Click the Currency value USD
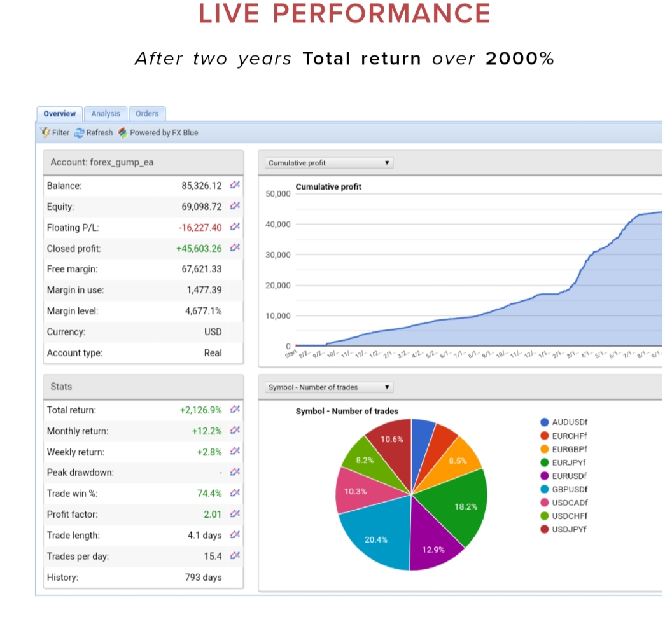Screen dimensions: 672x617 [213, 332]
